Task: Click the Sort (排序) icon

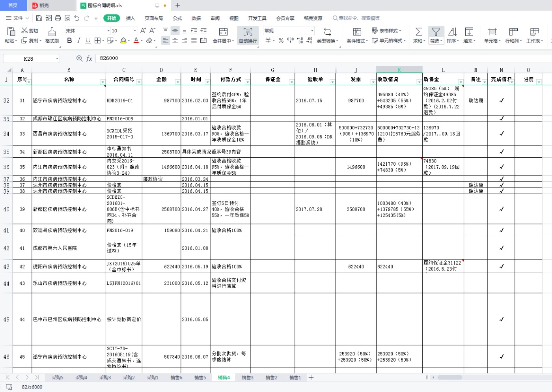Action: [x=452, y=32]
